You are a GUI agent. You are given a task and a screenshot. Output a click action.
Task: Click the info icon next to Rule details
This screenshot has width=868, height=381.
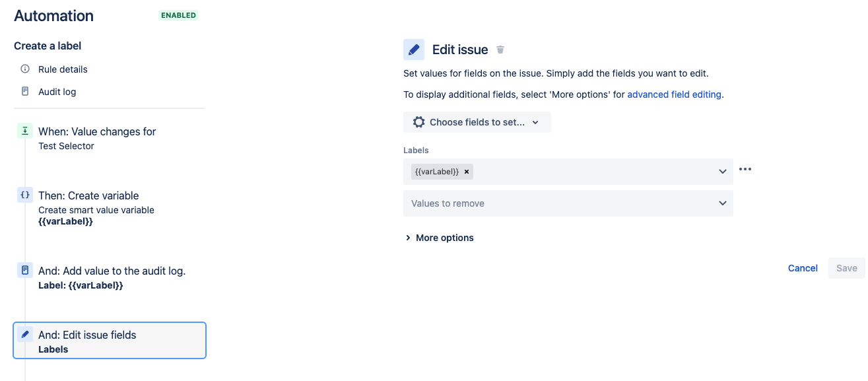25,69
